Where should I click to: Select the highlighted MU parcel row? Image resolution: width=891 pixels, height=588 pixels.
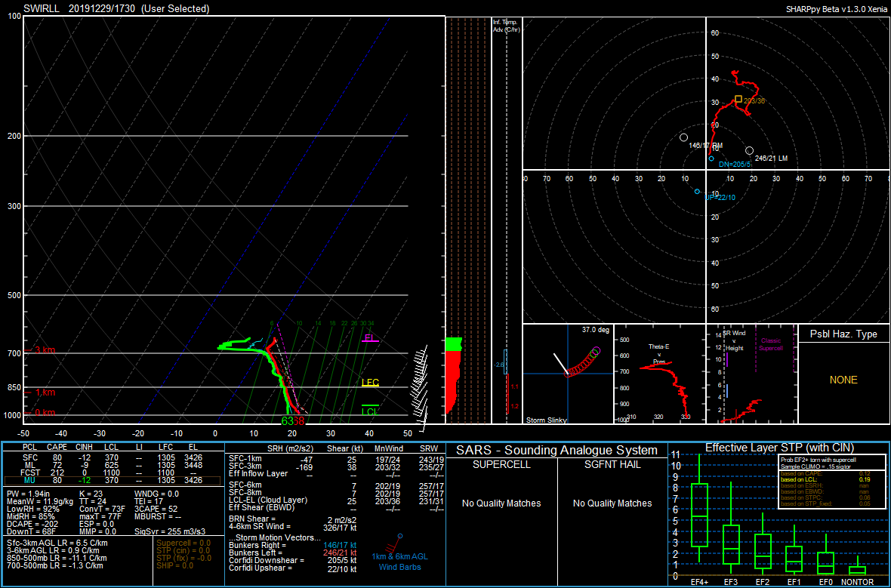click(x=113, y=480)
